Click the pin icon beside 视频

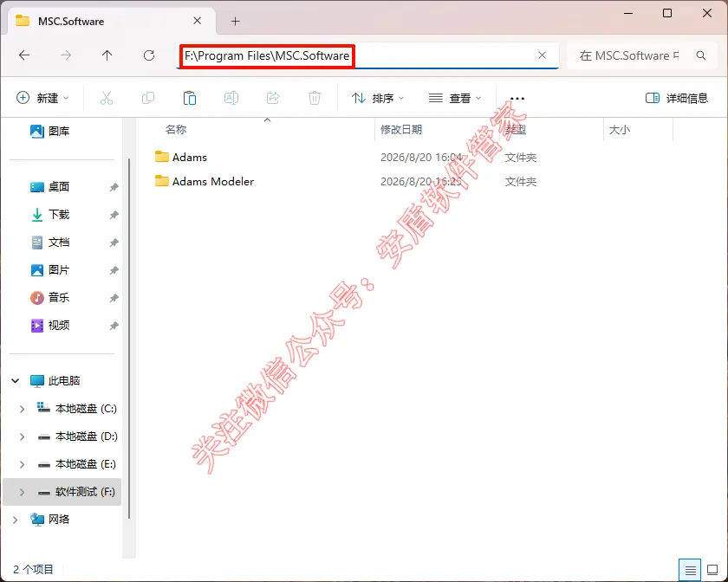[114, 326]
